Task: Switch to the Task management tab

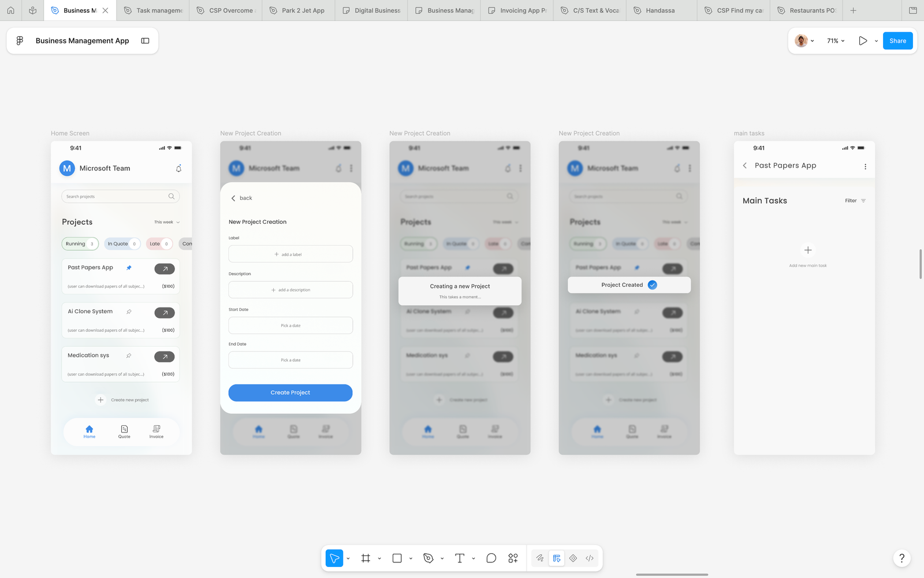Action: click(x=154, y=10)
